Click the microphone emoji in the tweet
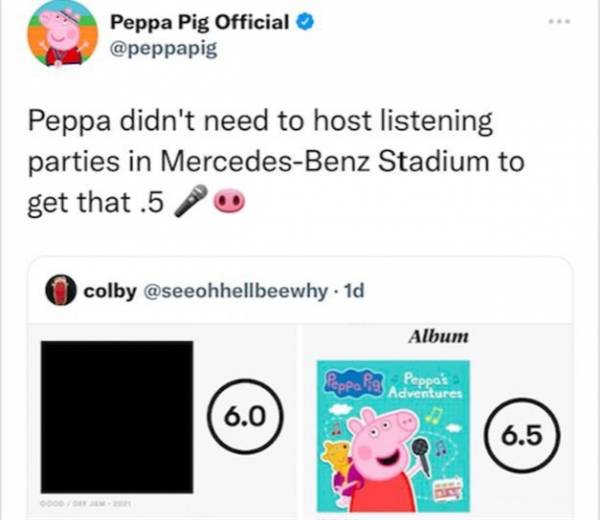This screenshot has height=520, width=600. click(x=190, y=202)
